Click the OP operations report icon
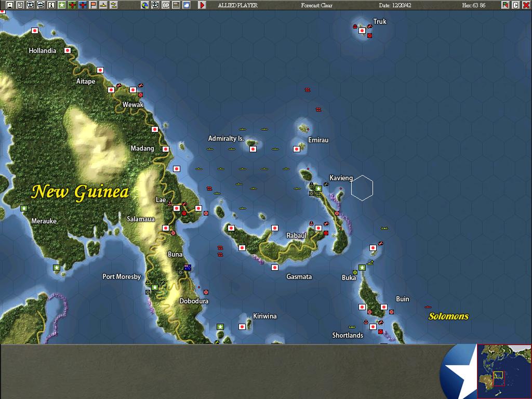The width and height of the screenshot is (532, 399). pyautogui.click(x=166, y=5)
